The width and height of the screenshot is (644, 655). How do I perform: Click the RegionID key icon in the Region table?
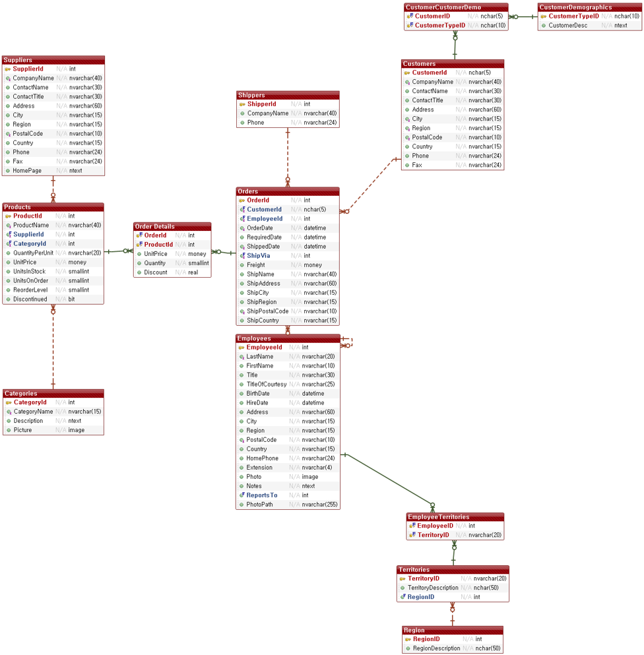click(x=407, y=639)
